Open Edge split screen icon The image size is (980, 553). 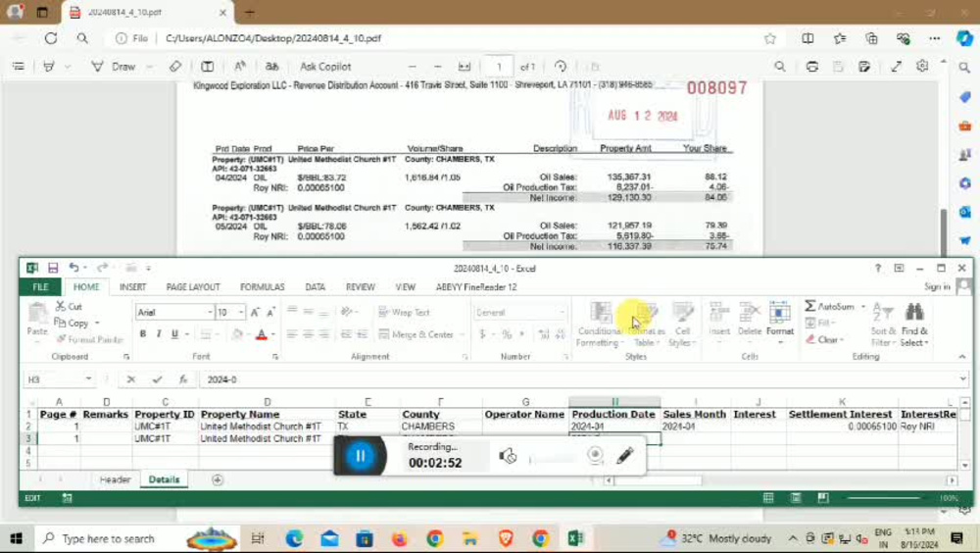pyautogui.click(x=808, y=39)
